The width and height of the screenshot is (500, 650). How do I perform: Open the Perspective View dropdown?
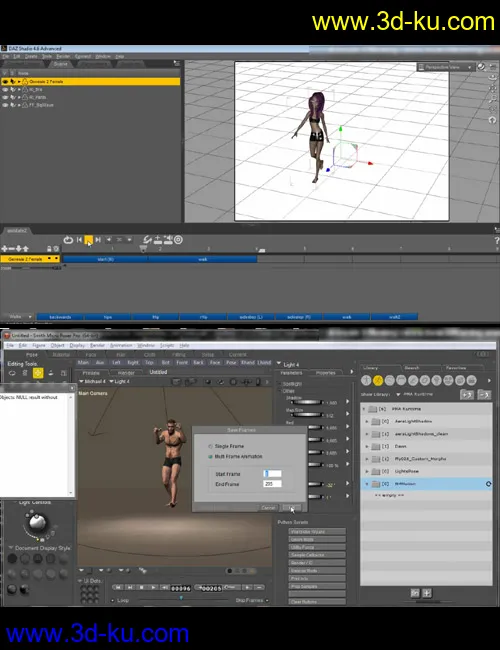tap(446, 67)
